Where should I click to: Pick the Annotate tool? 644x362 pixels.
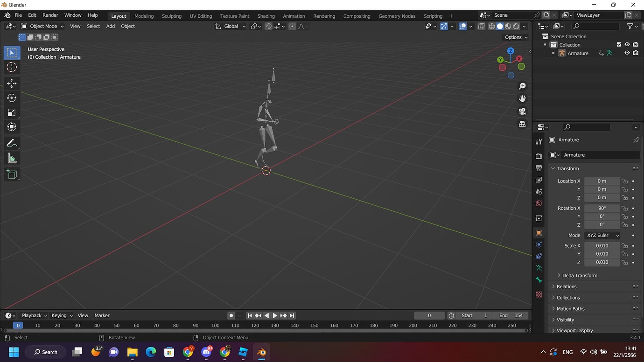[12, 143]
